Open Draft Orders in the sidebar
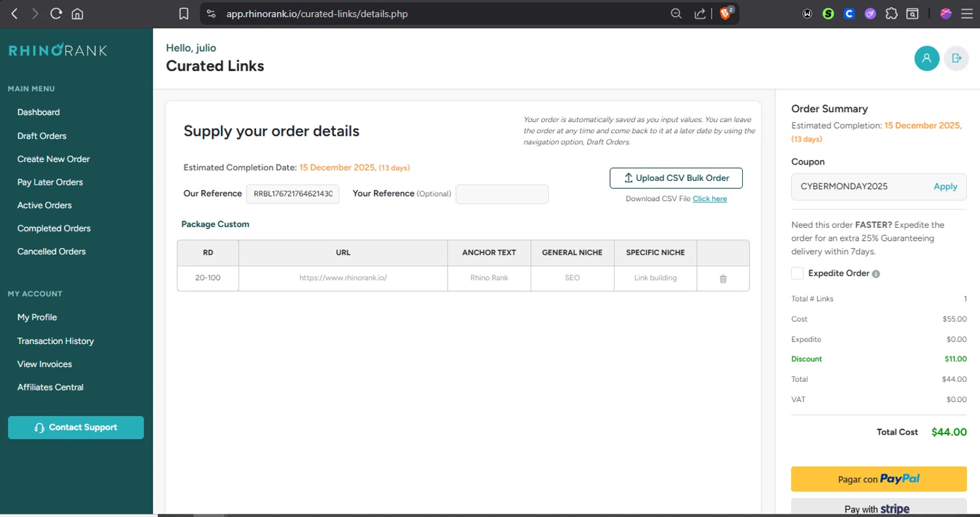Screen dimensions: 980x517 click(42, 136)
